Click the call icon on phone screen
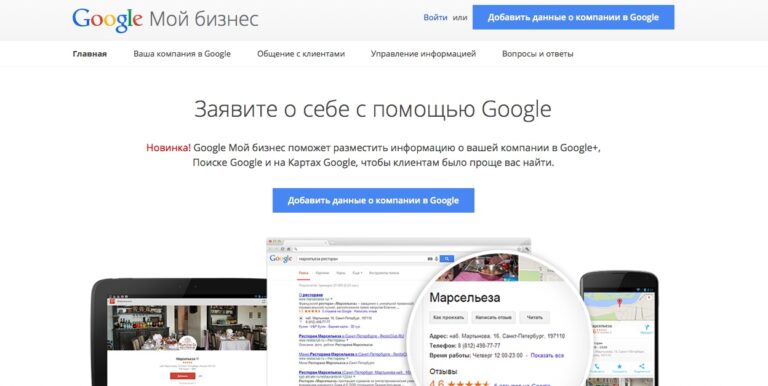768x386 pixels. click(597, 367)
